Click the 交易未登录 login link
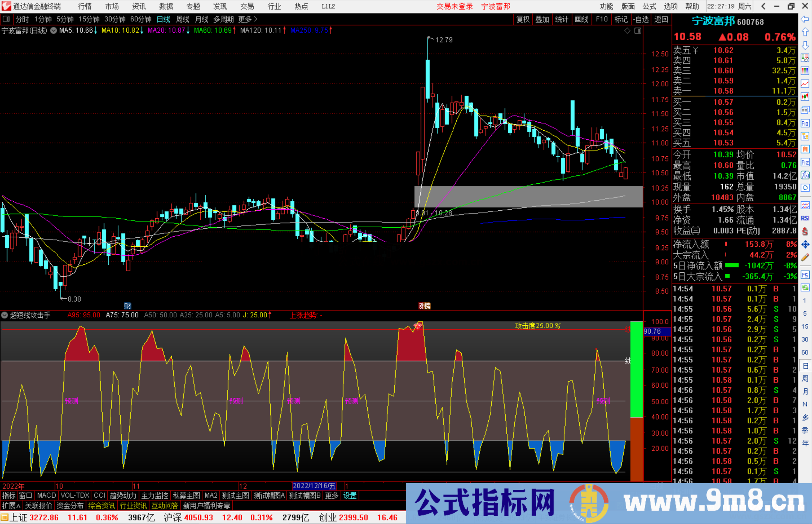 [454, 6]
